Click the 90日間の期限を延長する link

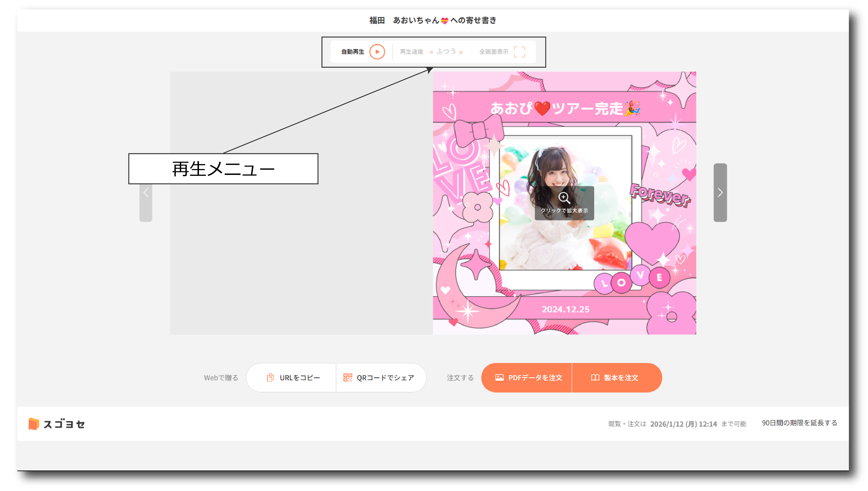pyautogui.click(x=799, y=423)
